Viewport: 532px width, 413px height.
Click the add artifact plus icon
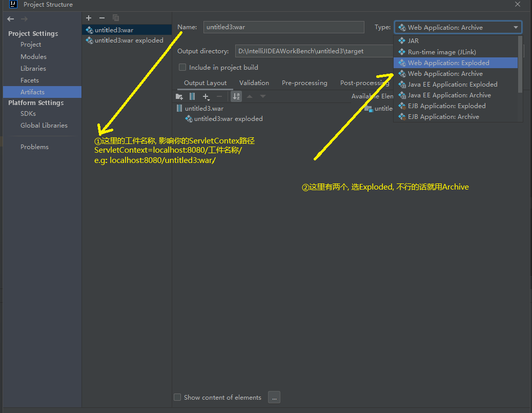pyautogui.click(x=89, y=18)
